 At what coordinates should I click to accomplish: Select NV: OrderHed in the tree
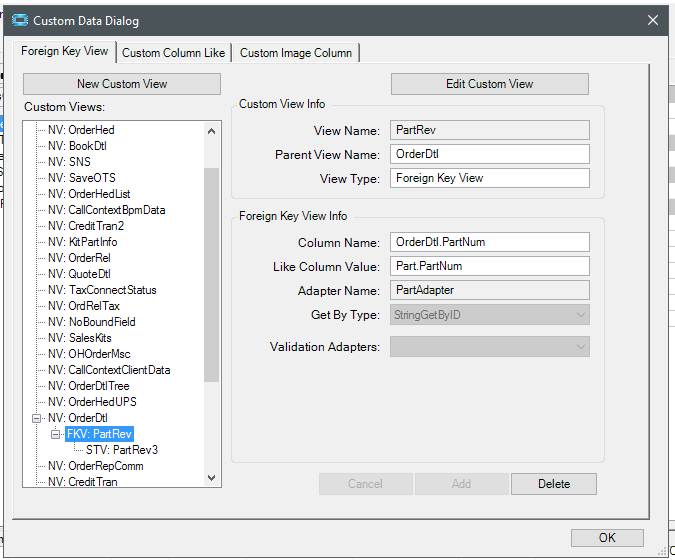tap(81, 130)
